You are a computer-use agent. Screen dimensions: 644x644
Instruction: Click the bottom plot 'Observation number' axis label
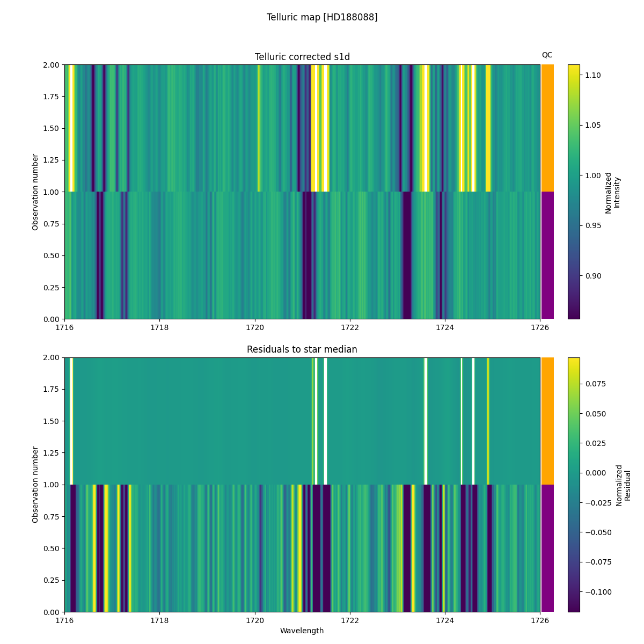point(35,485)
